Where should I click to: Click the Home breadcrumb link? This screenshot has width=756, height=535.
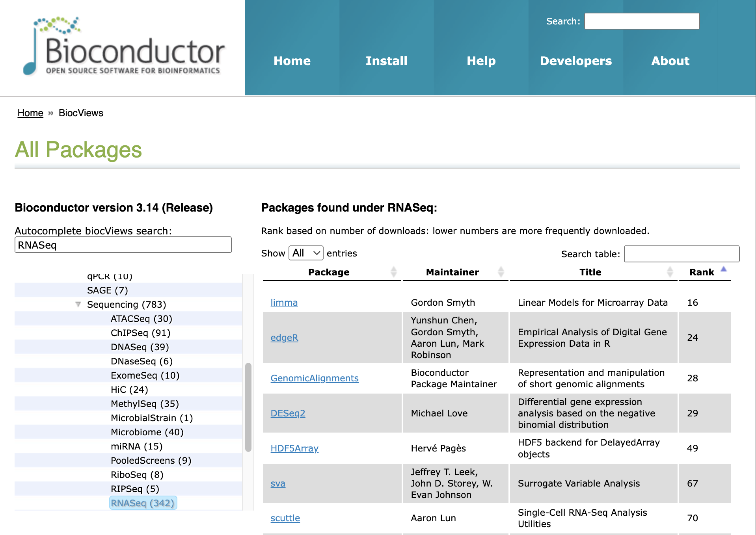click(30, 113)
